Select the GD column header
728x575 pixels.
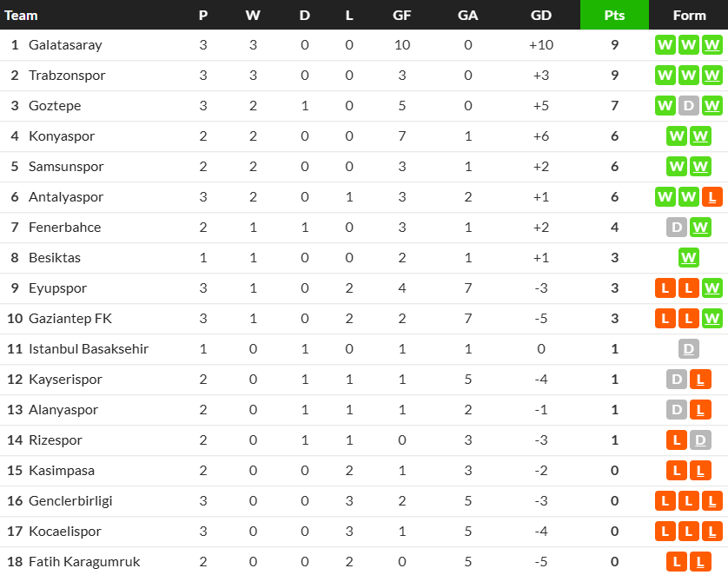pos(541,16)
